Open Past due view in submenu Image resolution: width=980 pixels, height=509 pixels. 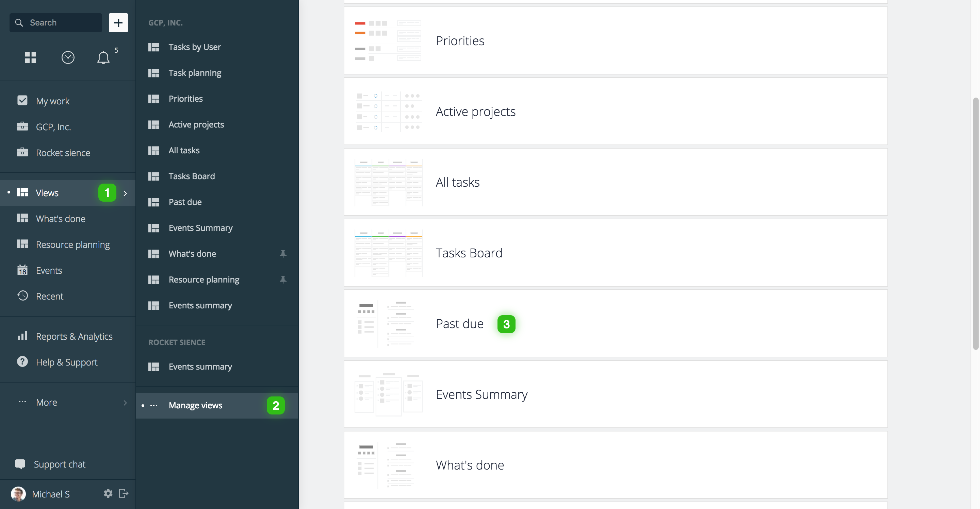point(217,202)
